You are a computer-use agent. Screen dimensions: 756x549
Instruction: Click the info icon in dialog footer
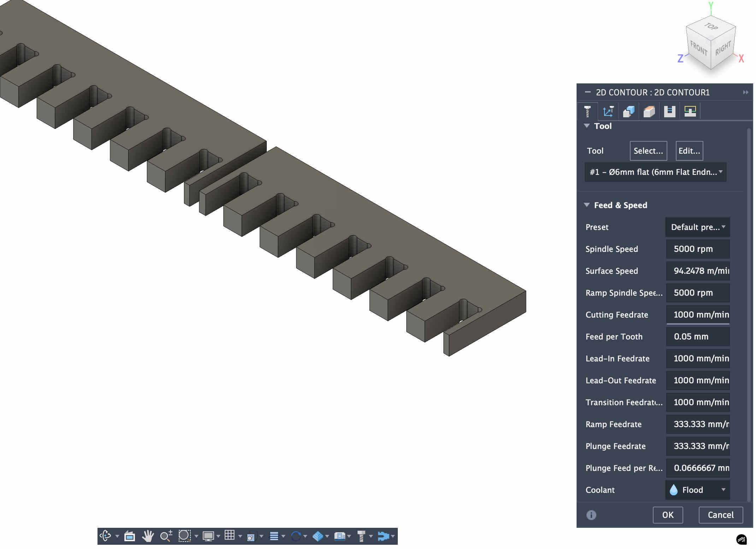tap(591, 515)
